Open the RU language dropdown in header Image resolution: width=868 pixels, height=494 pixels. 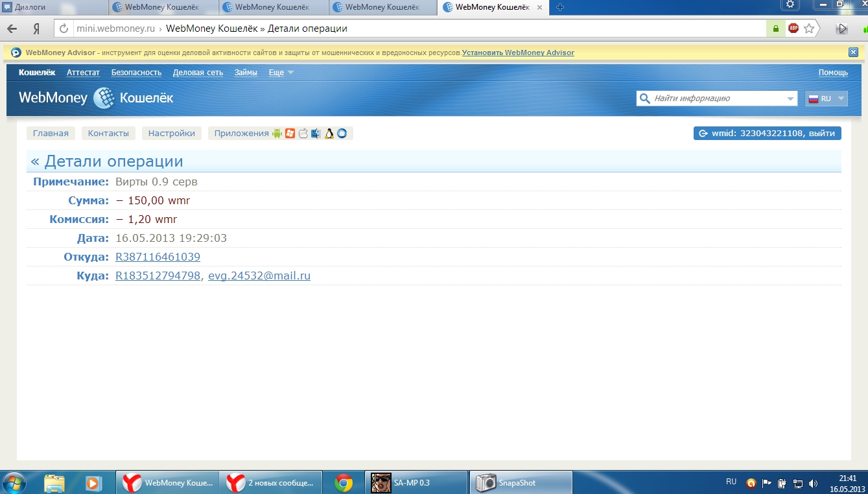(x=826, y=99)
